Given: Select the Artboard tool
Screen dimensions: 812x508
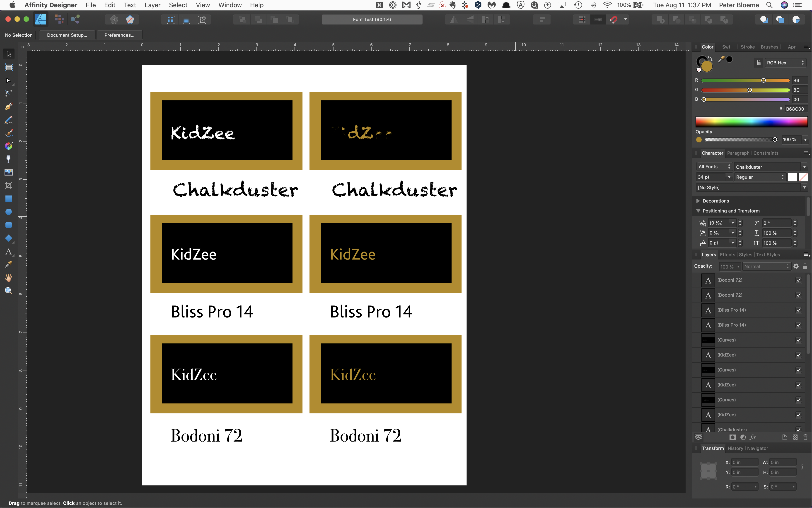Looking at the screenshot, I should click(x=9, y=68).
